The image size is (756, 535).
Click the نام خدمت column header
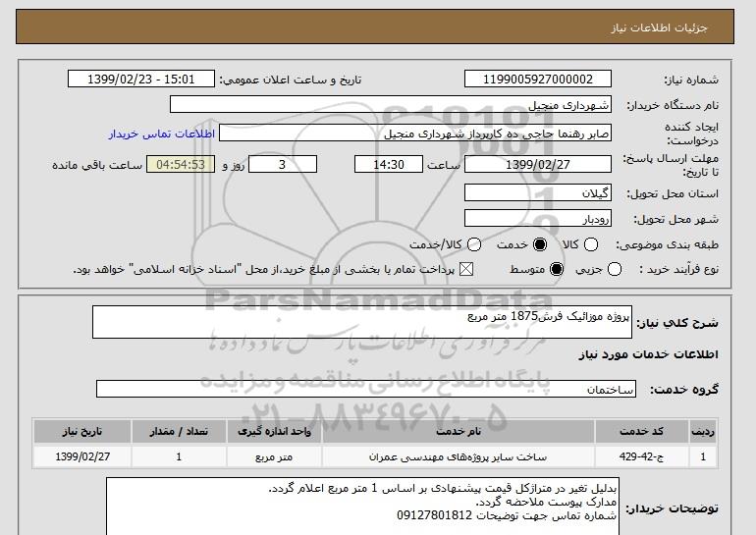pos(459,431)
